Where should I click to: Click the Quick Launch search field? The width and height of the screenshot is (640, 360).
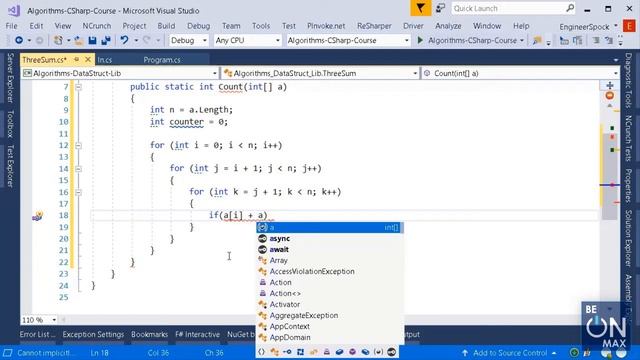[513, 8]
